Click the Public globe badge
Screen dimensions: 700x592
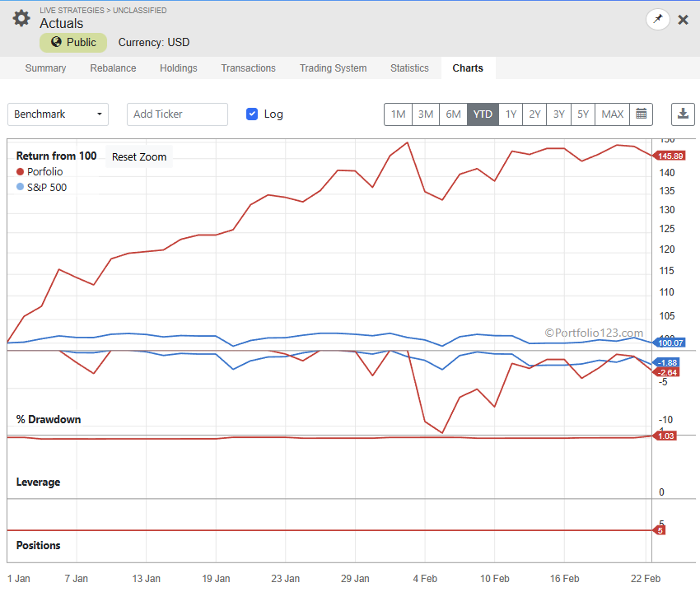(x=73, y=42)
